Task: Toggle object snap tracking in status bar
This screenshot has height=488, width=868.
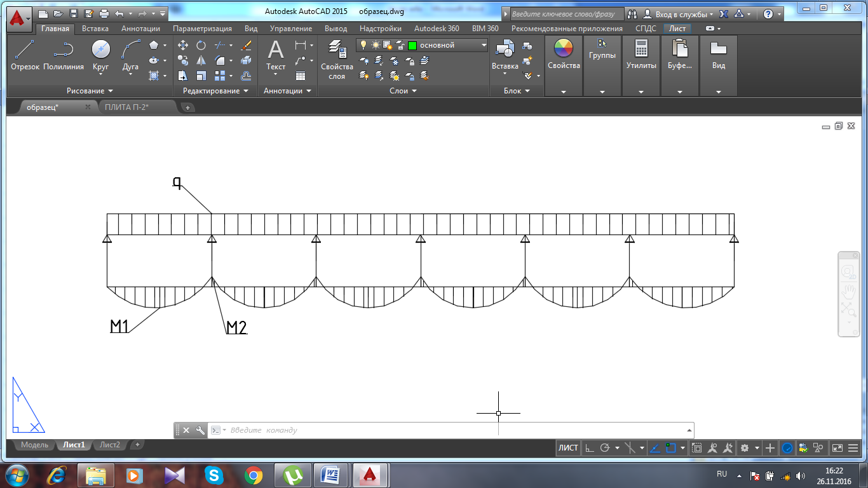Action: tap(654, 448)
